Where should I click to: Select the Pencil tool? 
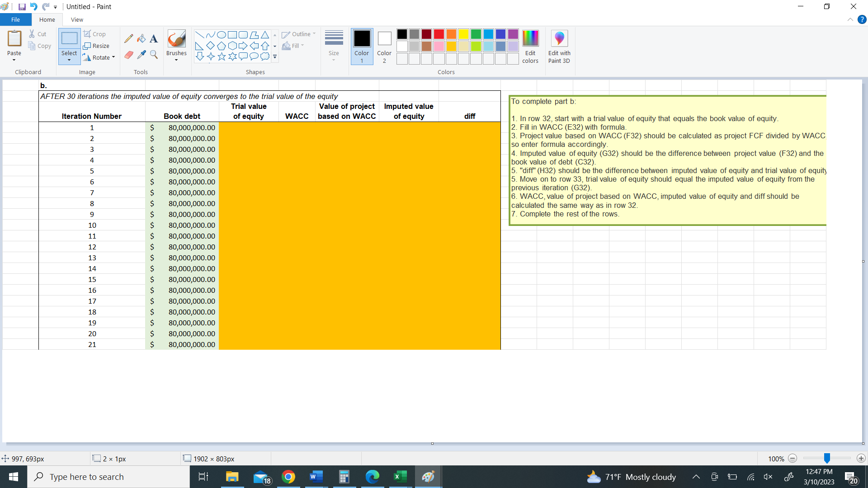[129, 38]
